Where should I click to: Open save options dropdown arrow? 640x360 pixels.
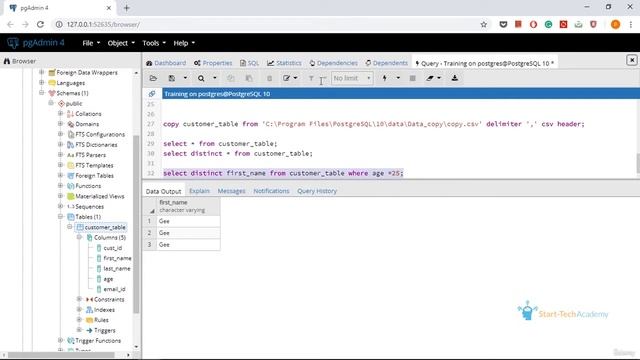185,78
